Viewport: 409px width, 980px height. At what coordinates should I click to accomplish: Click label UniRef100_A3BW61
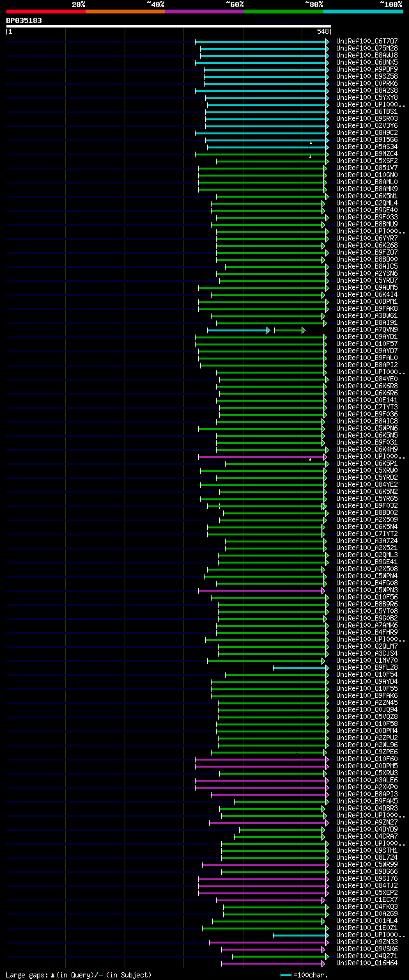[x=367, y=315]
